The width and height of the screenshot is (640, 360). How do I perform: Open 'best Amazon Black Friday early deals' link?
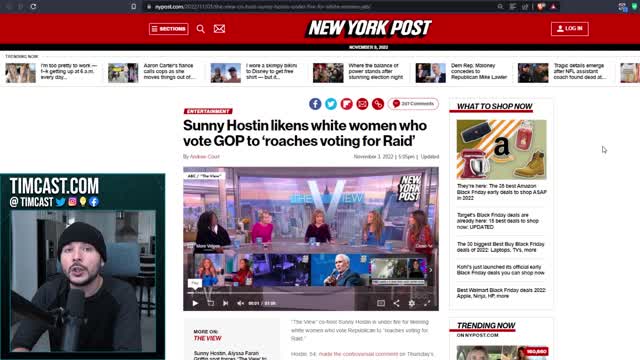(502, 192)
